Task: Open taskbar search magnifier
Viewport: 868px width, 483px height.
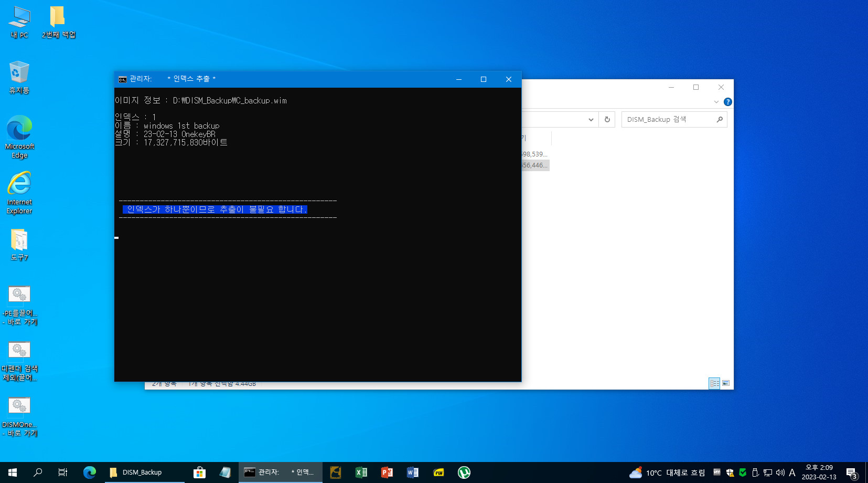Action: click(38, 472)
